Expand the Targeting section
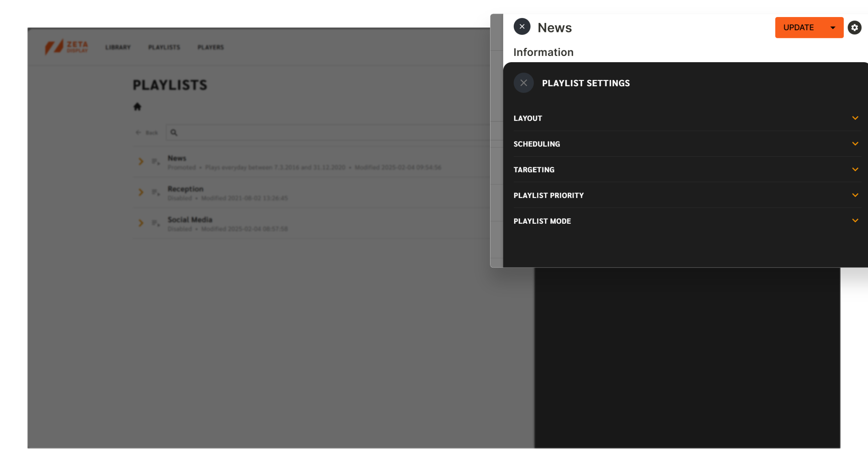The height and width of the screenshot is (476, 868). 687,170
